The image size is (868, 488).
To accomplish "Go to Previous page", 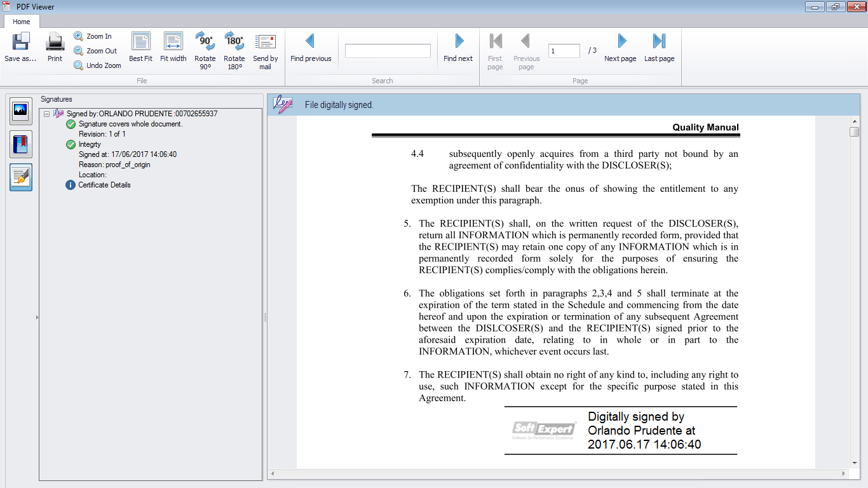I will 526,50.
